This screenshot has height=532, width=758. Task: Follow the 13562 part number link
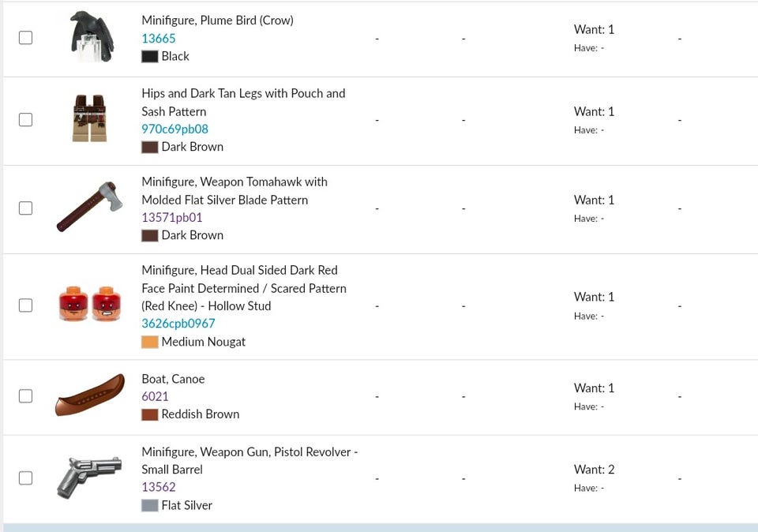click(159, 487)
